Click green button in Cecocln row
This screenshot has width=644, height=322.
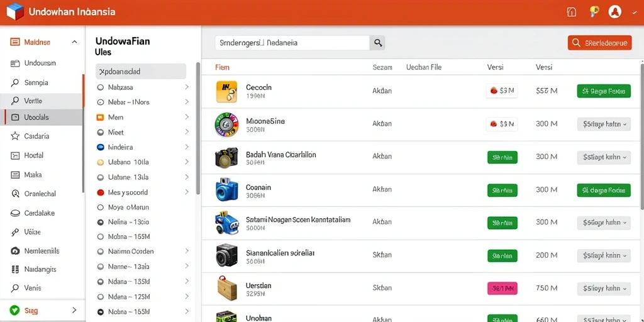[604, 91]
